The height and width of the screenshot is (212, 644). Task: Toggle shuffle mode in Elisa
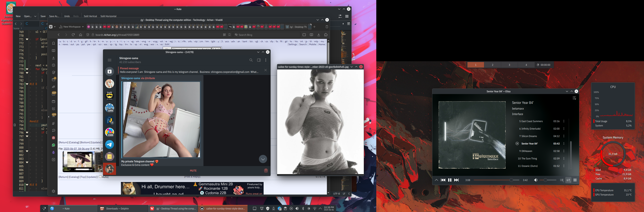561,180
